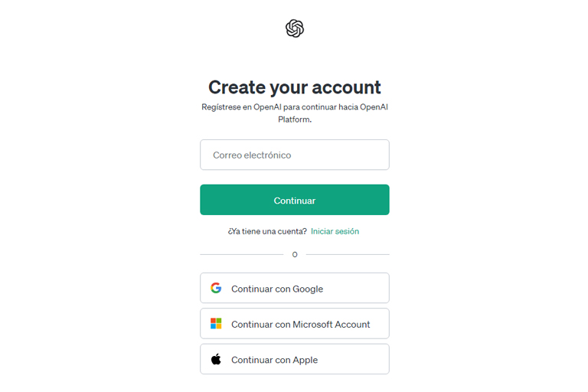
Task: Click the green Continuar button
Action: click(x=294, y=200)
